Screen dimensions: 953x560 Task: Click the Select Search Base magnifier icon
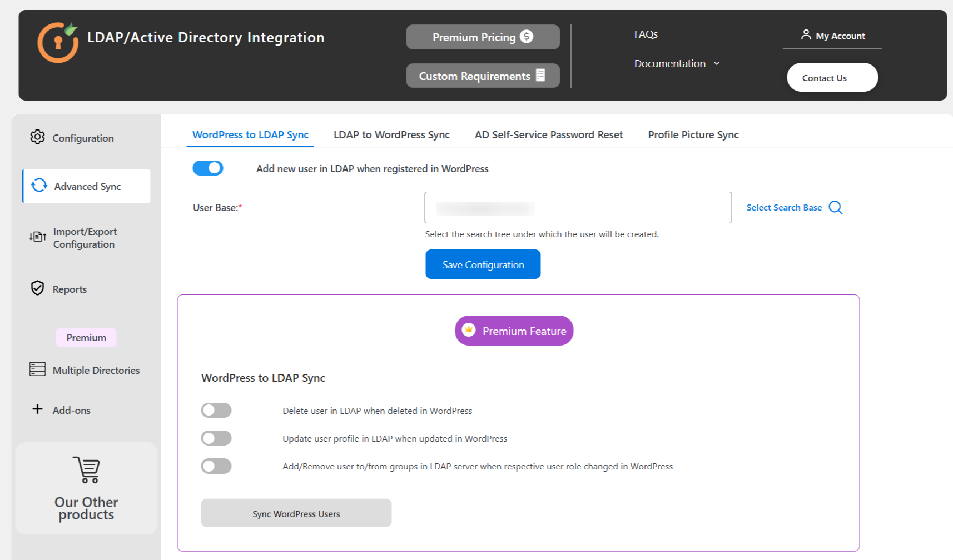tap(835, 208)
